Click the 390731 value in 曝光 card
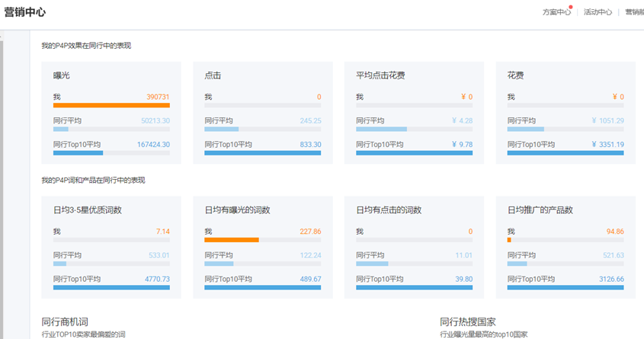The height and width of the screenshot is (339, 644). tap(158, 97)
